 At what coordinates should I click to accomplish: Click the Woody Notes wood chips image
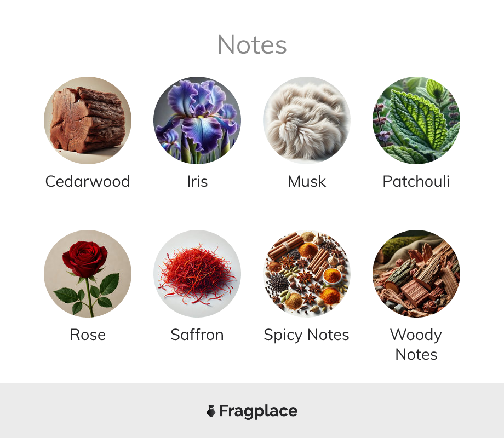416,273
